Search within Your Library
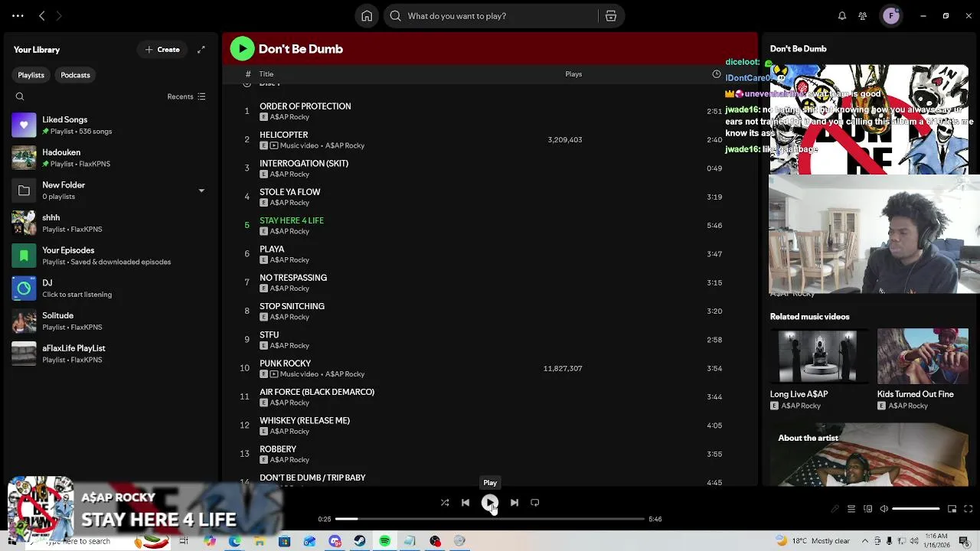980x551 pixels. point(20,96)
